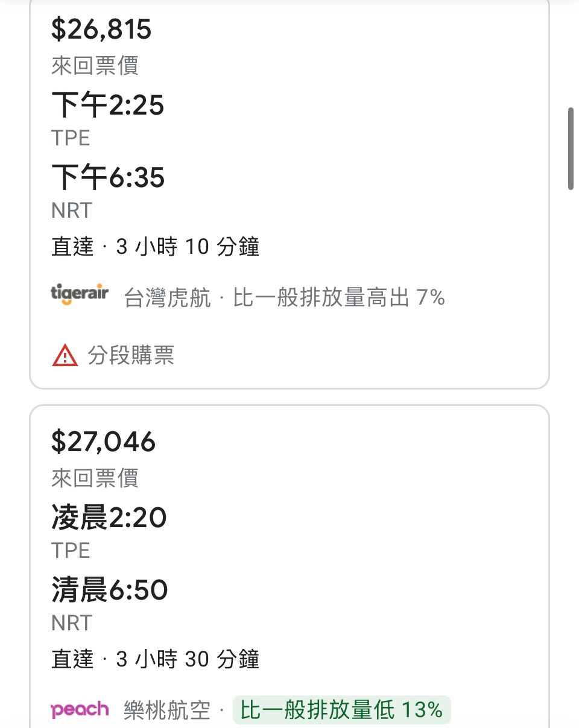This screenshot has height=728, width=579.
Task: Click the 下午2:25 departure time
Action: click(107, 106)
